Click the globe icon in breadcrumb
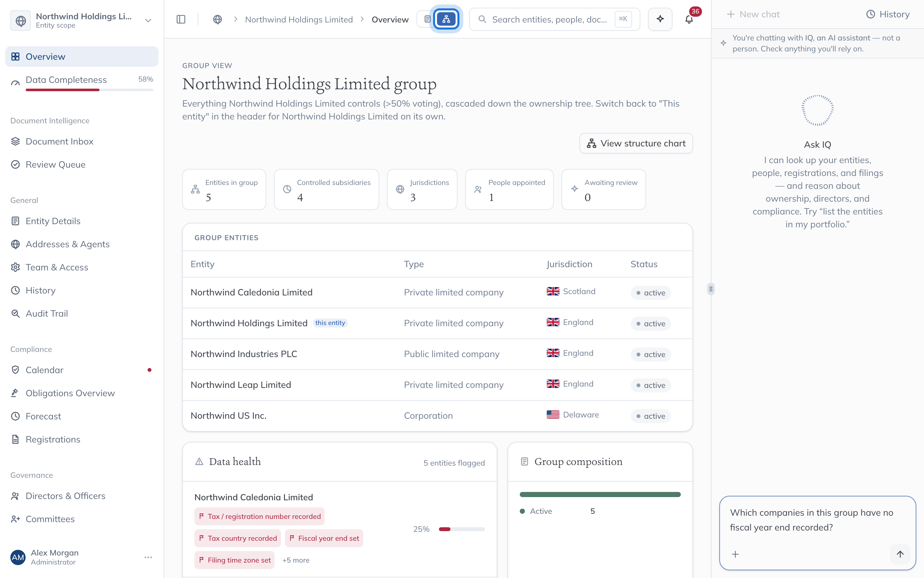This screenshot has width=924, height=578. click(218, 19)
